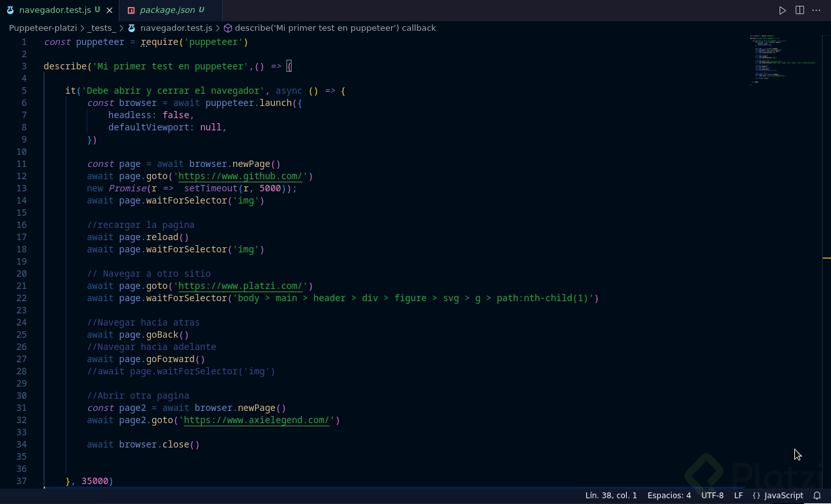Expand the _tests_ breadcrumb folder
Screen dimensions: 831x504
(101, 28)
